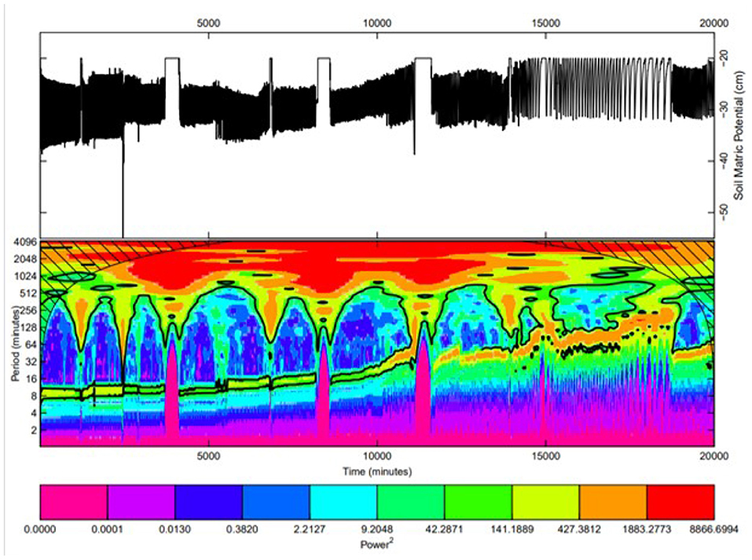Screen dimensions: 752x560
Task: Click the cyan legend swatch
Action: click(343, 502)
